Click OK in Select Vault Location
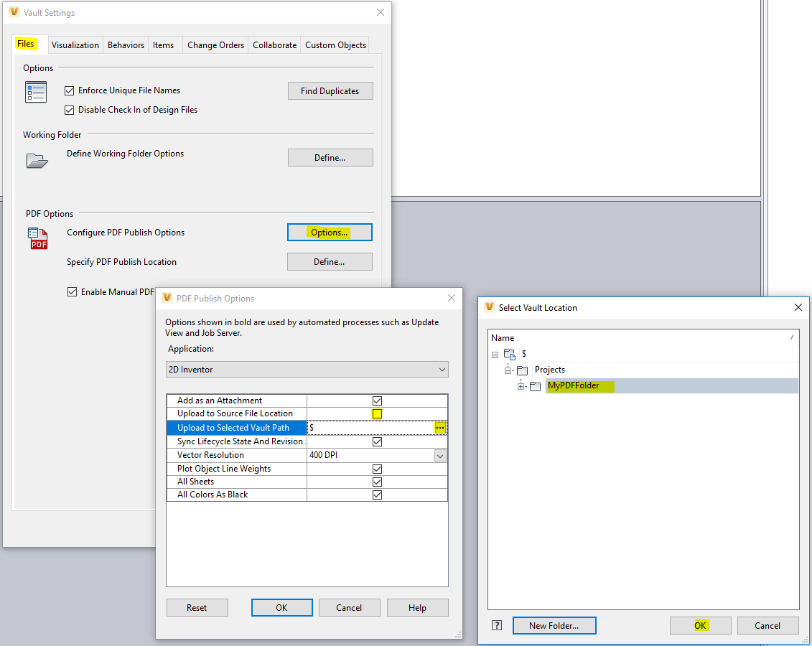 700,625
